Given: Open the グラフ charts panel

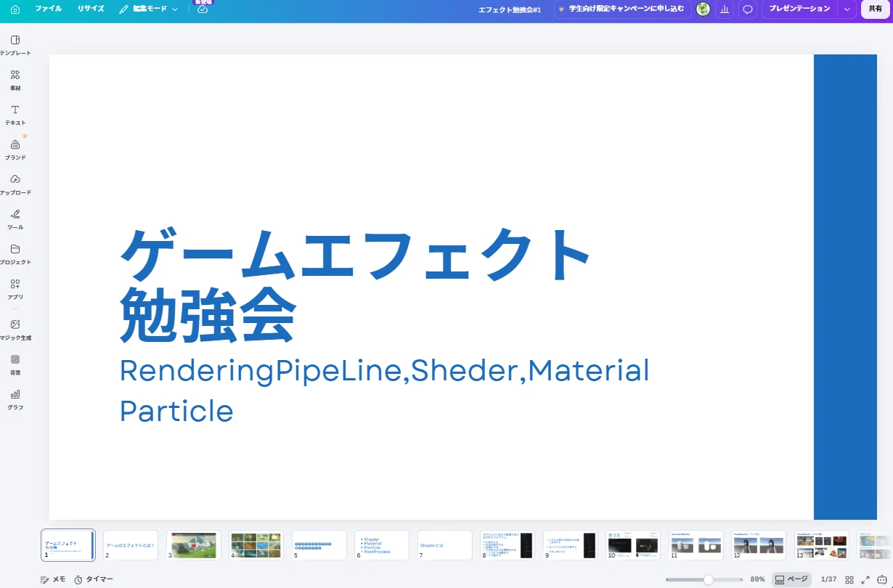Looking at the screenshot, I should 15,399.
